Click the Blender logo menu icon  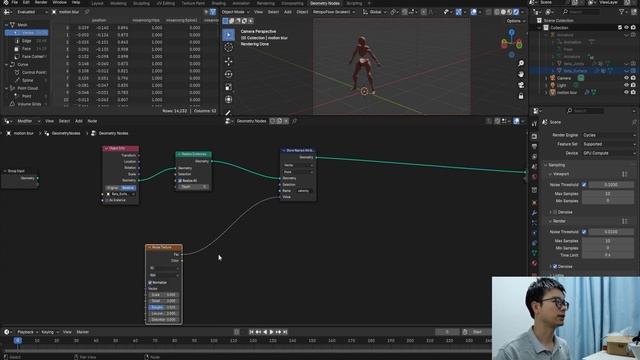5,2
